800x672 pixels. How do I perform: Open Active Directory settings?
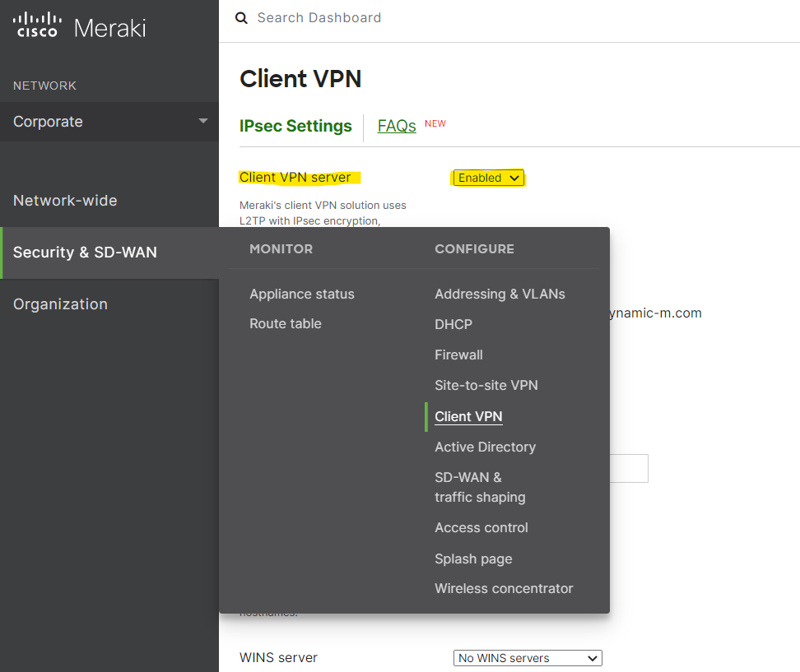click(485, 447)
